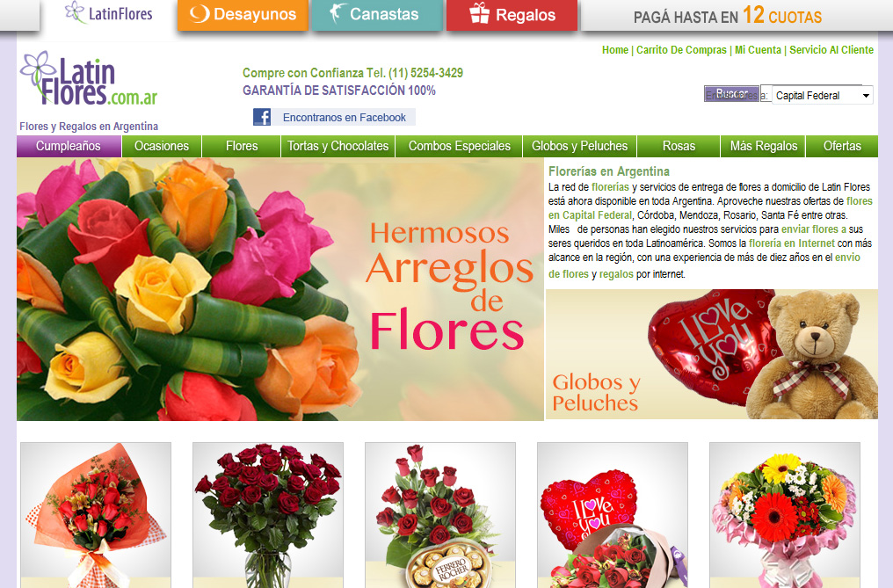Image resolution: width=893 pixels, height=588 pixels.
Task: Select the LatinFlores top tab with flower icon
Action: [109, 14]
